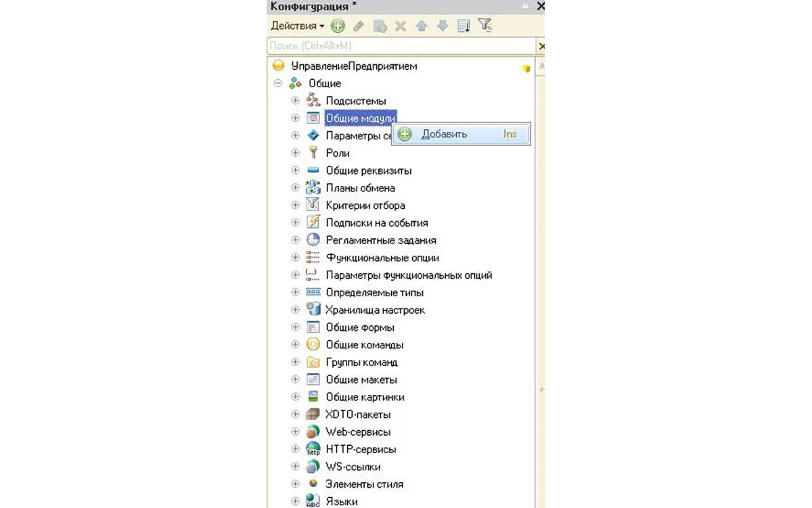Click the Copy object toolbar icon
The width and height of the screenshot is (812, 508).
coord(380,26)
